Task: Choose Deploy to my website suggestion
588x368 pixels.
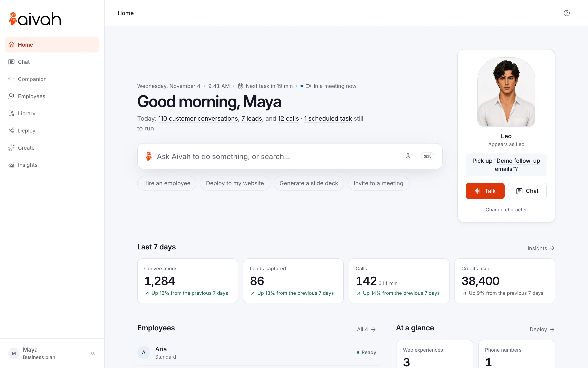Action: [x=235, y=183]
